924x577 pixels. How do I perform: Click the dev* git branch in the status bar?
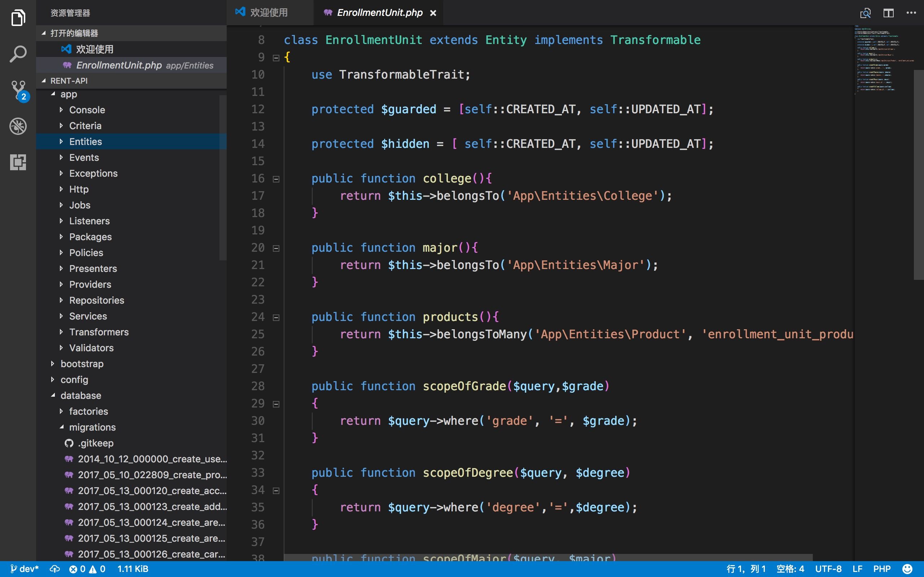pyautogui.click(x=25, y=569)
